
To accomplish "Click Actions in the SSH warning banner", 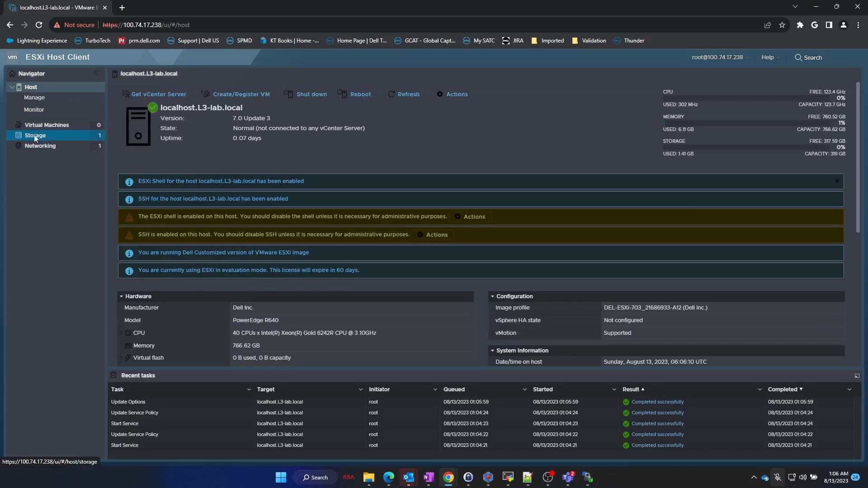I will click(x=433, y=235).
